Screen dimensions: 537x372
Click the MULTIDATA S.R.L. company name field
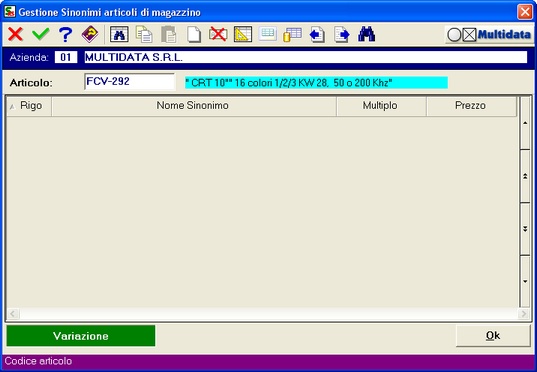click(x=305, y=57)
